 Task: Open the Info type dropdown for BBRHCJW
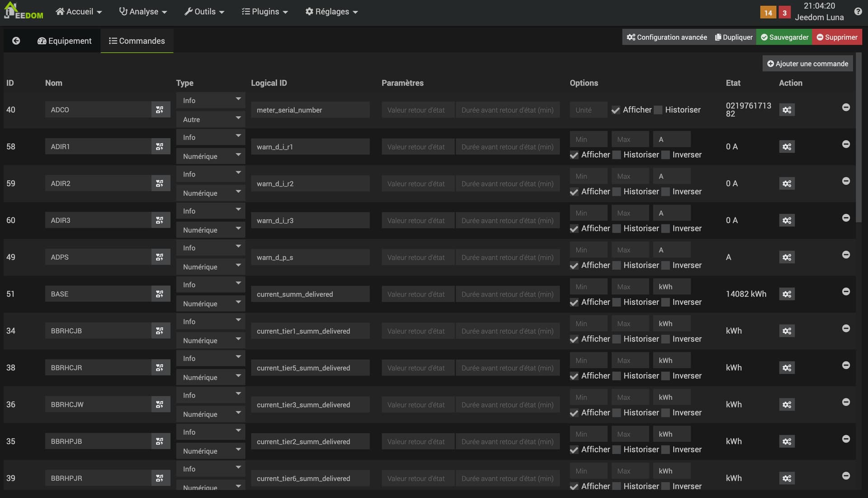(210, 395)
